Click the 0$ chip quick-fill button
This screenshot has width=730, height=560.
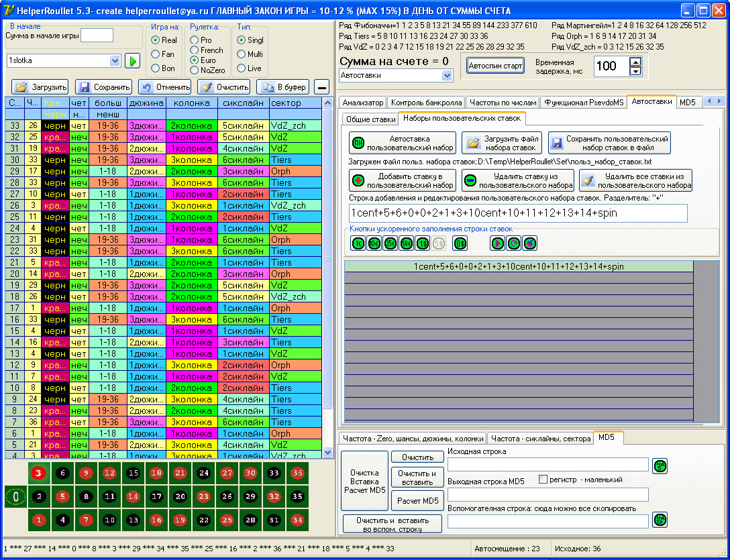(460, 243)
